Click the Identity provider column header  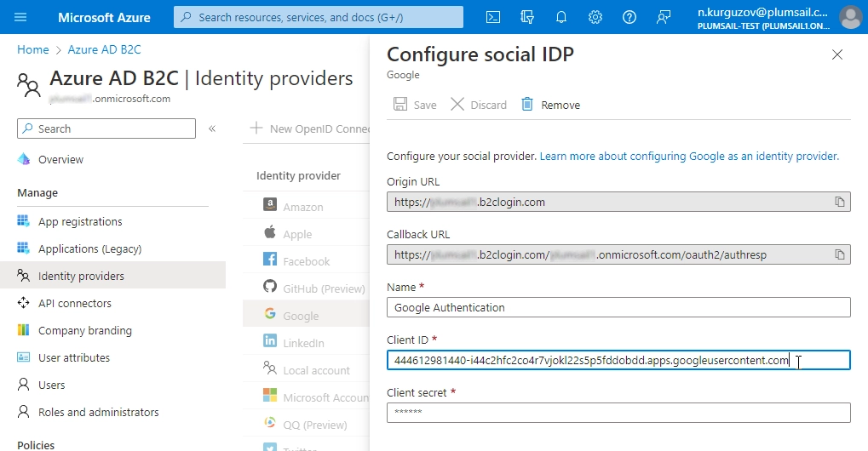point(298,176)
